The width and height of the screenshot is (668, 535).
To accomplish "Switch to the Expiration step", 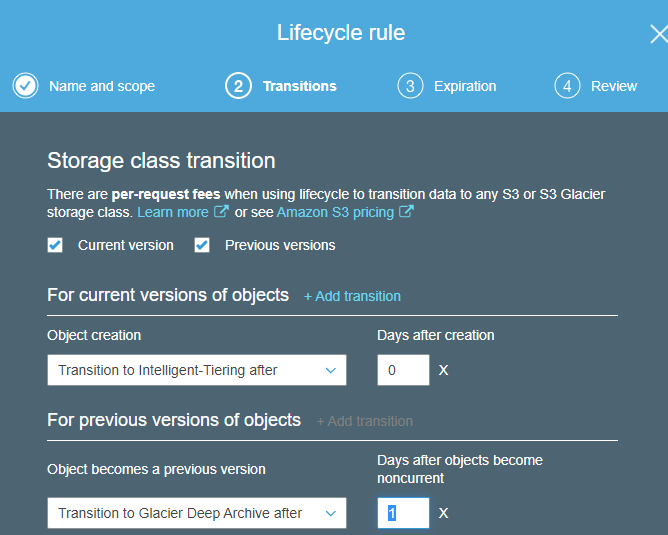I will click(465, 86).
